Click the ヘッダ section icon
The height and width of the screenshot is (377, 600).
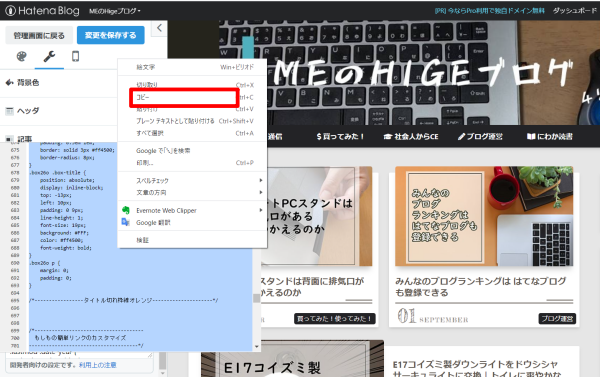click(10, 111)
